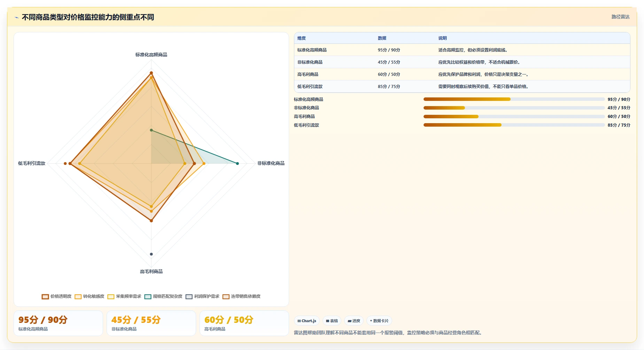
Task: Click the table cell 60分 / 50分
Action: click(389, 74)
